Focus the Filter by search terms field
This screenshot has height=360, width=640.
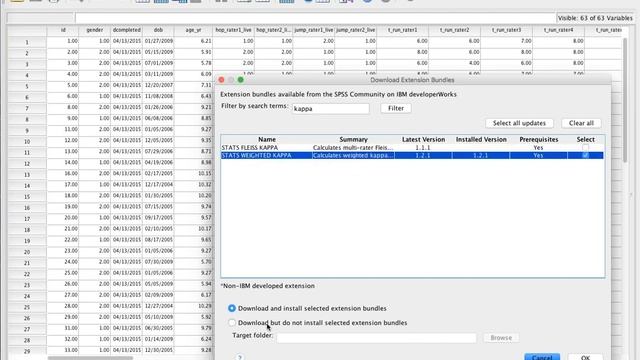[331, 109]
